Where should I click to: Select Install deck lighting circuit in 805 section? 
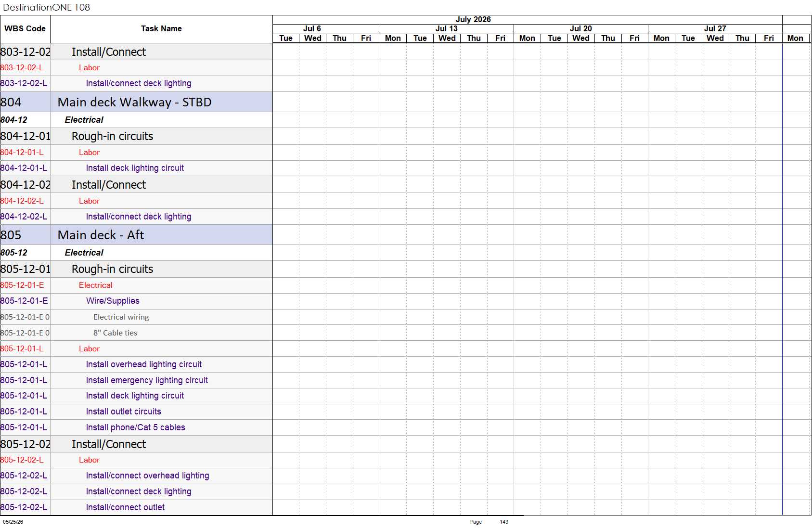[135, 396]
